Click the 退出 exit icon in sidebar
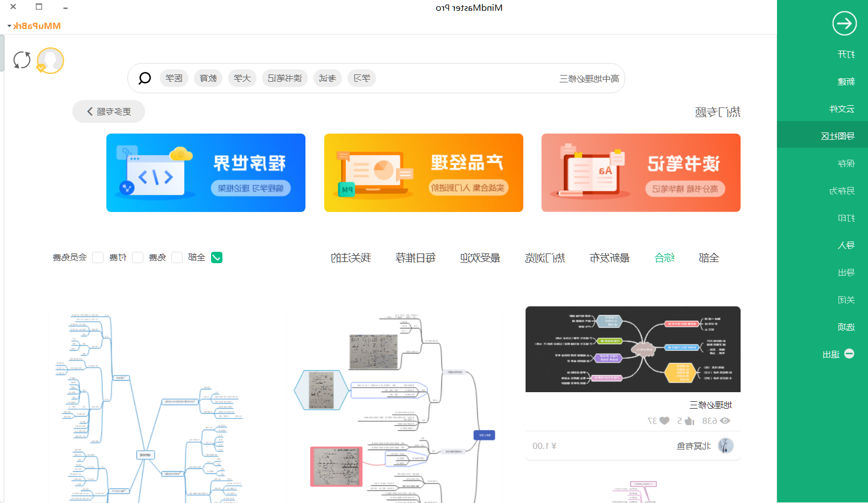 pyautogui.click(x=849, y=354)
